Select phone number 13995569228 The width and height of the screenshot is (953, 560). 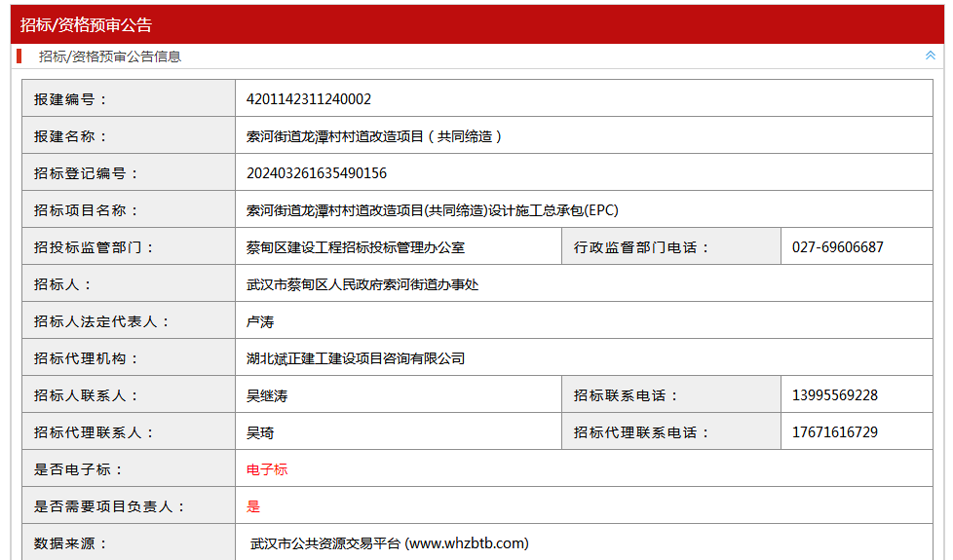835,395
